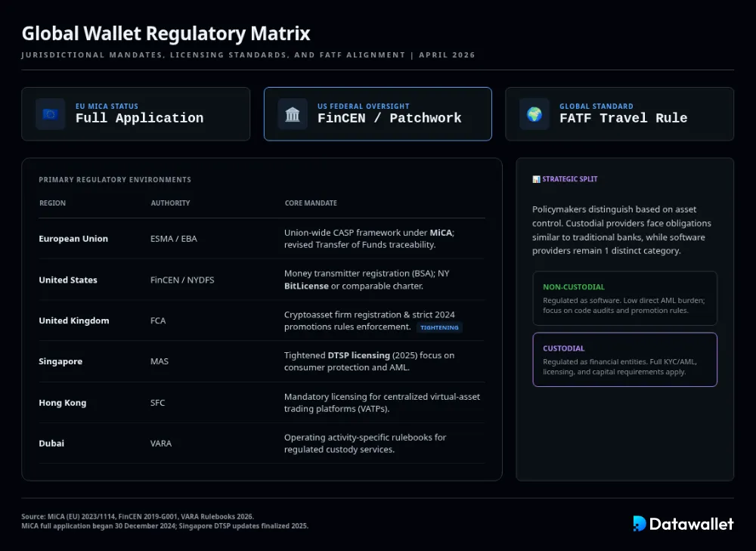Click the REGION column header

(53, 203)
